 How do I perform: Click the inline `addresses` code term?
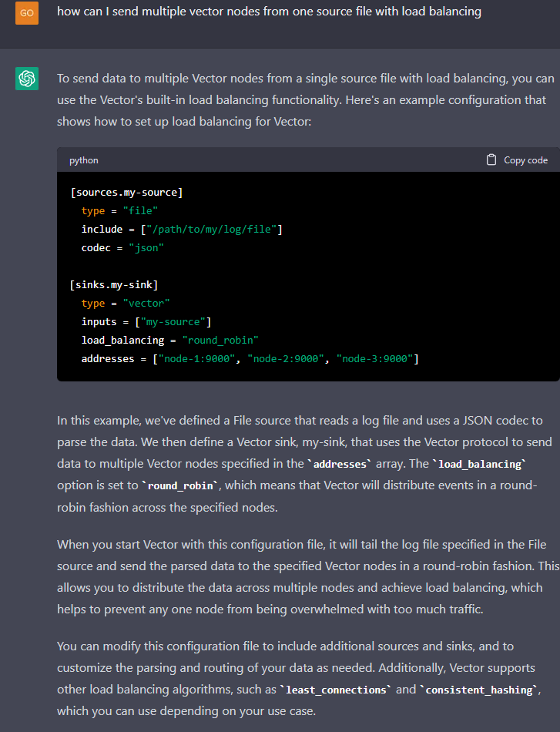click(340, 464)
